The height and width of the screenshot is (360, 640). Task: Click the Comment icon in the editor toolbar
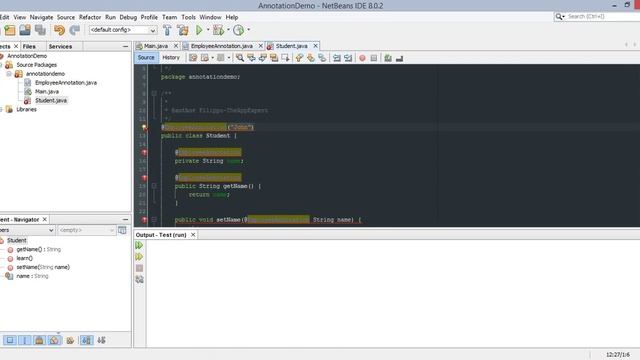pos(388,58)
